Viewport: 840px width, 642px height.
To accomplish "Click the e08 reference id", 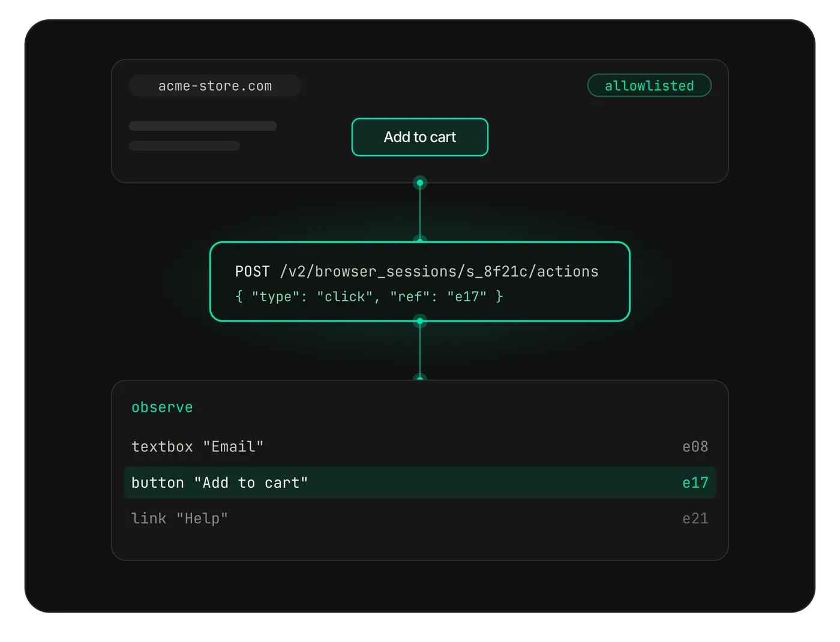I will 695,447.
